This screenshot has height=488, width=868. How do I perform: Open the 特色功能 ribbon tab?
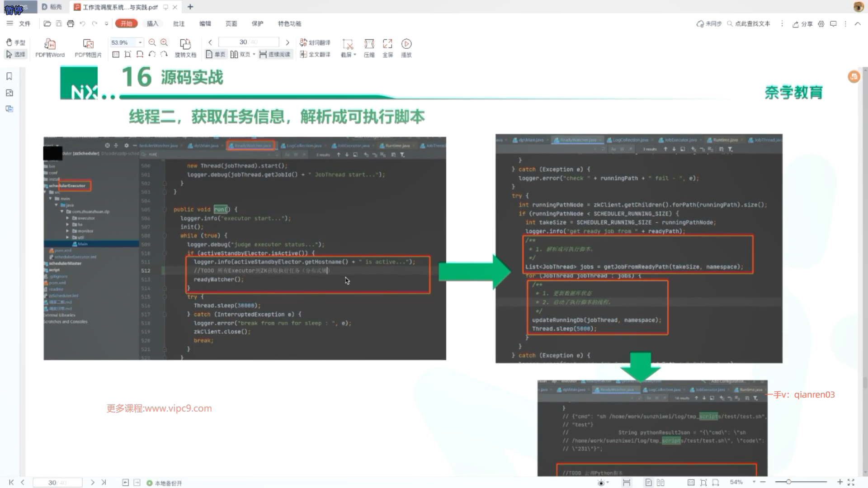(x=289, y=23)
